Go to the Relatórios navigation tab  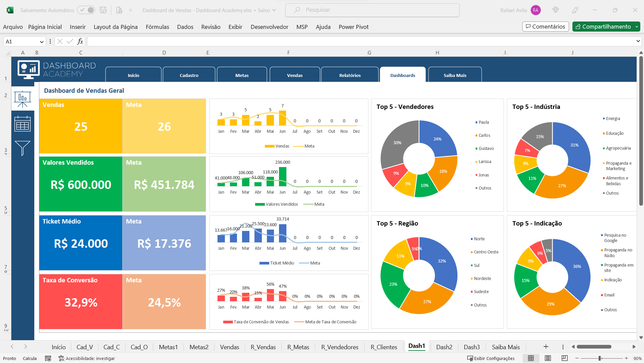click(350, 75)
